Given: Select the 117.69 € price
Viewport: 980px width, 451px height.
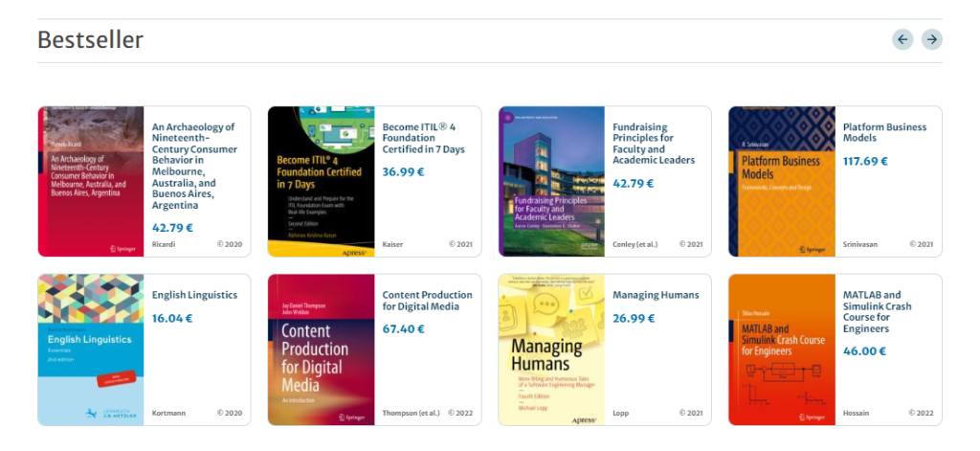Looking at the screenshot, I should coord(865,161).
